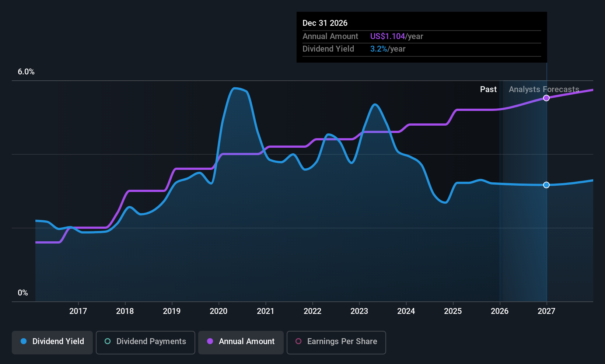Click the blue data point marker at 2027
Screen dimensions: 605x364
pos(546,185)
